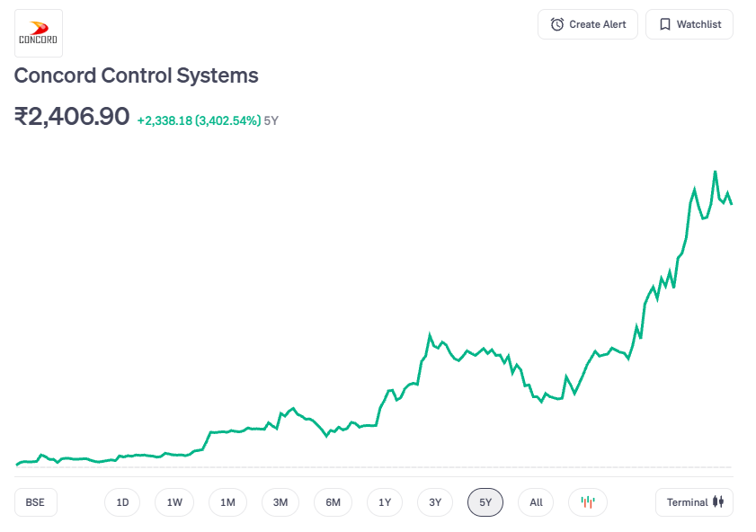Click the bookmark icon for Watchlist

665,24
